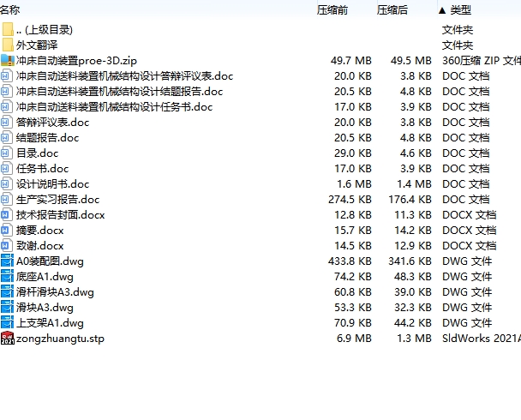Click the 生产实习报告.doc file icon
The height and width of the screenshot is (420, 521).
tap(8, 200)
